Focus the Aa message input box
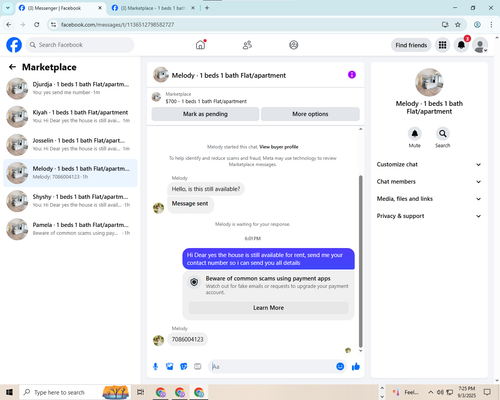This screenshot has height=400, width=500. click(272, 367)
